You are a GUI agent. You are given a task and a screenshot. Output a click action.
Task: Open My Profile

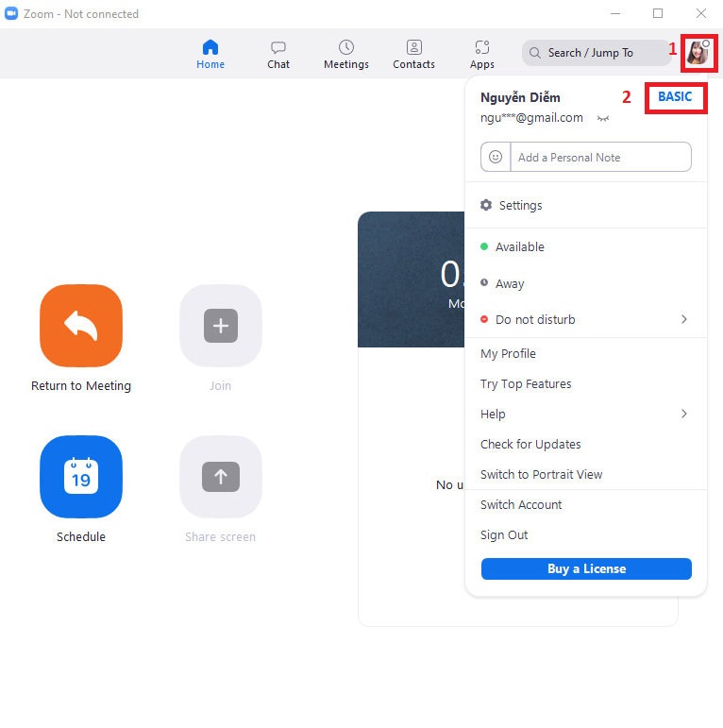pos(585,354)
